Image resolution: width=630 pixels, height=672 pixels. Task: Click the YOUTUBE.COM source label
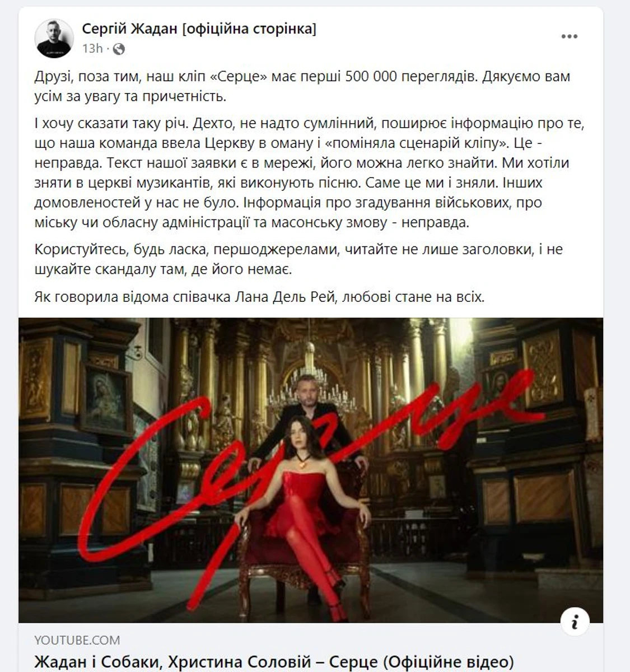(77, 640)
